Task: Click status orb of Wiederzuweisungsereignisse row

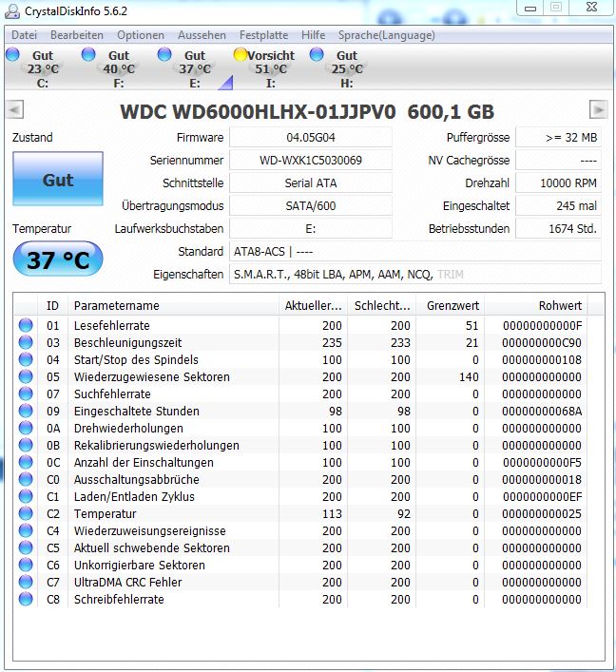Action: 26,530
